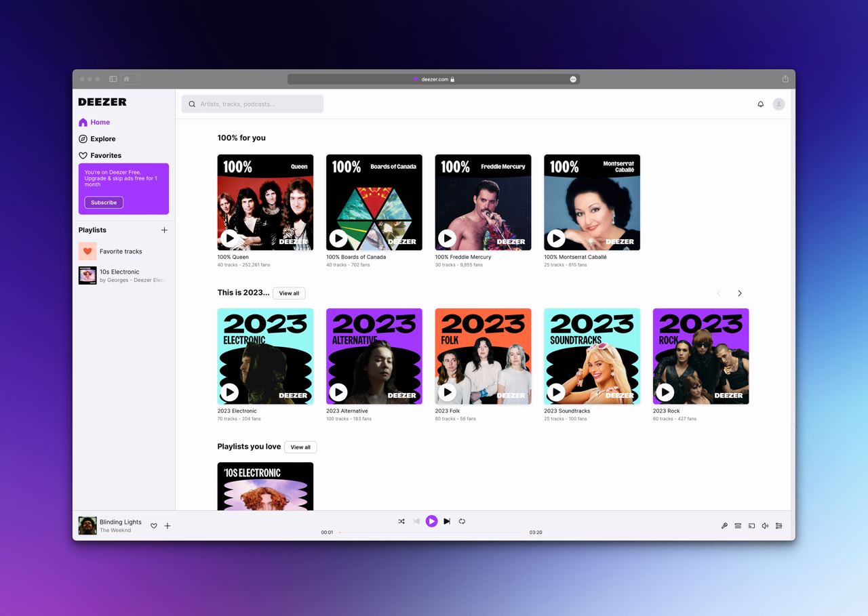Play the 100% Boards of Canada playlist
This screenshot has height=616, width=868.
tap(338, 238)
